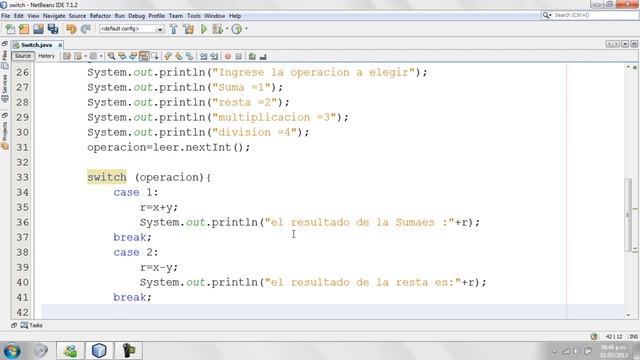
Task: Click the New Project toolbar icon
Action: point(24,29)
